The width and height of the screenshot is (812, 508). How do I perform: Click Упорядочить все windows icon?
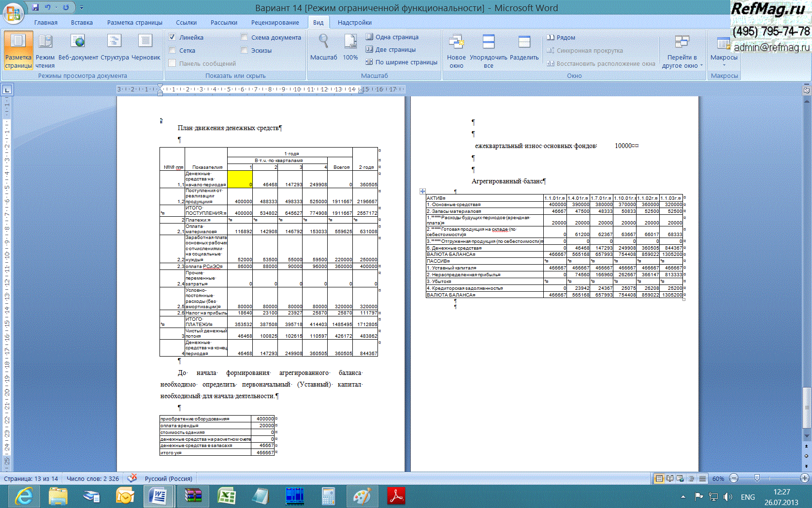pos(488,50)
